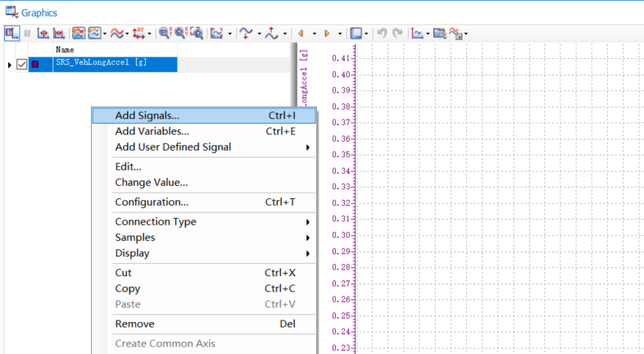Click the purple color swatch of SRS_VehLongAccel
Image resolution: width=644 pixels, height=354 pixels.
pos(35,64)
